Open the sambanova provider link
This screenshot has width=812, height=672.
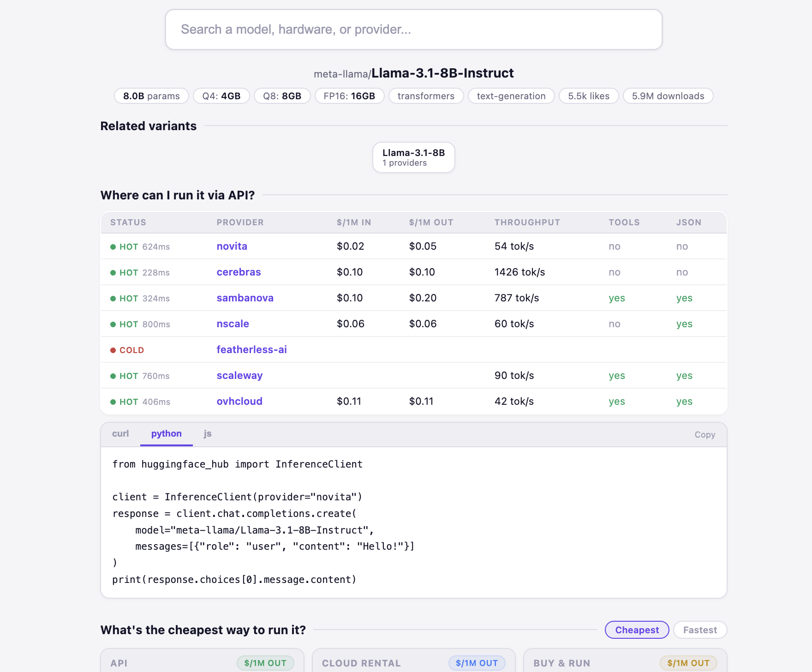pos(245,298)
